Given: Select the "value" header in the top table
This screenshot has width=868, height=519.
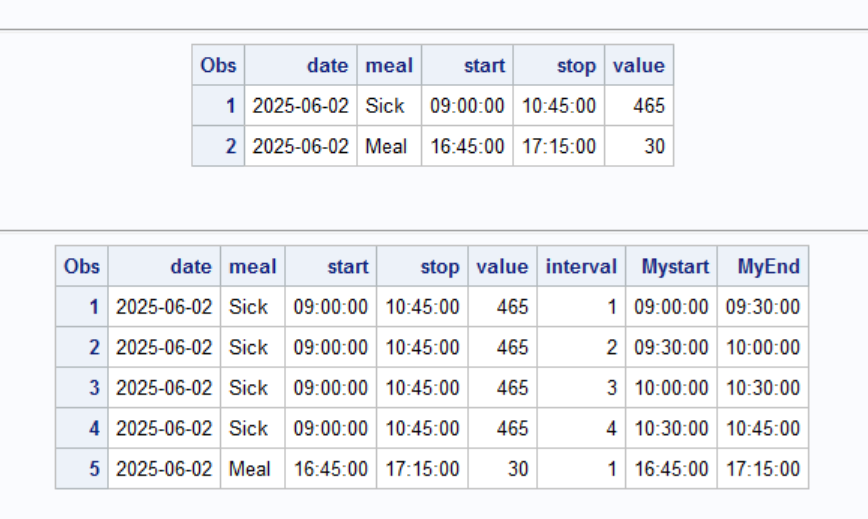Looking at the screenshot, I should click(638, 66).
